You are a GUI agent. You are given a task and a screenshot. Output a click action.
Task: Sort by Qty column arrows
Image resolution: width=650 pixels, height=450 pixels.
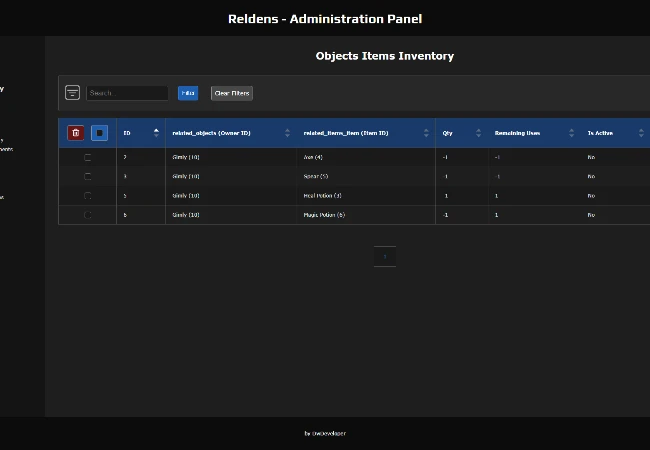tap(478, 133)
